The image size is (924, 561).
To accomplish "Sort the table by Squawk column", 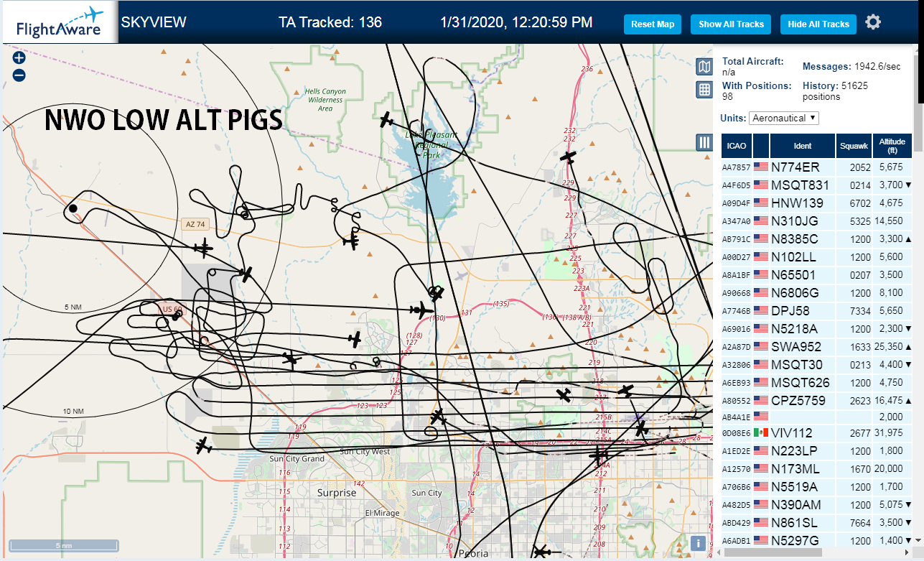I will coord(854,146).
